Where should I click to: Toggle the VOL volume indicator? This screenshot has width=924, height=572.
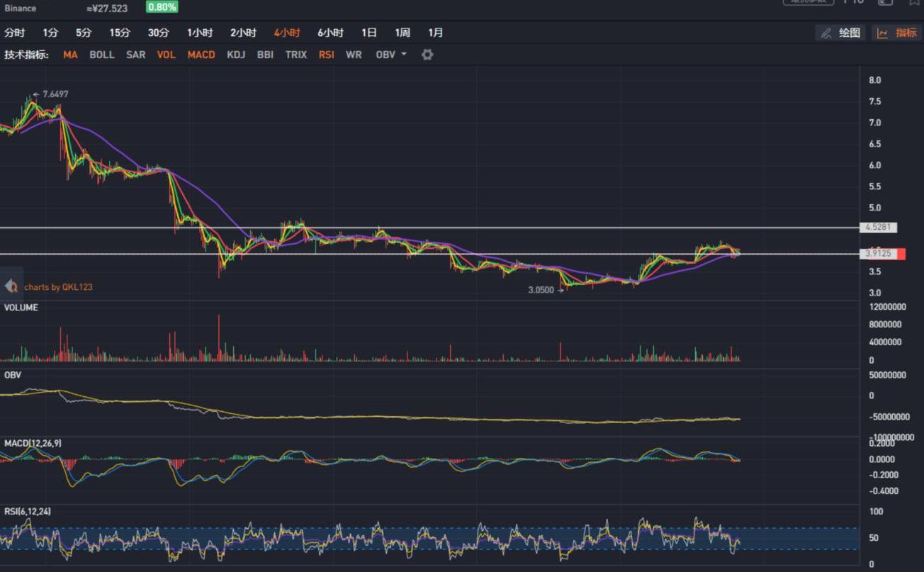tap(166, 55)
